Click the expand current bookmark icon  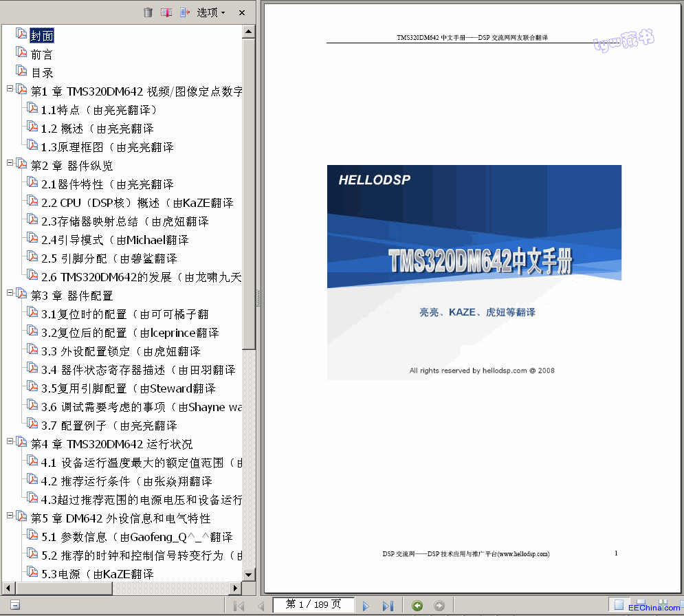(185, 12)
